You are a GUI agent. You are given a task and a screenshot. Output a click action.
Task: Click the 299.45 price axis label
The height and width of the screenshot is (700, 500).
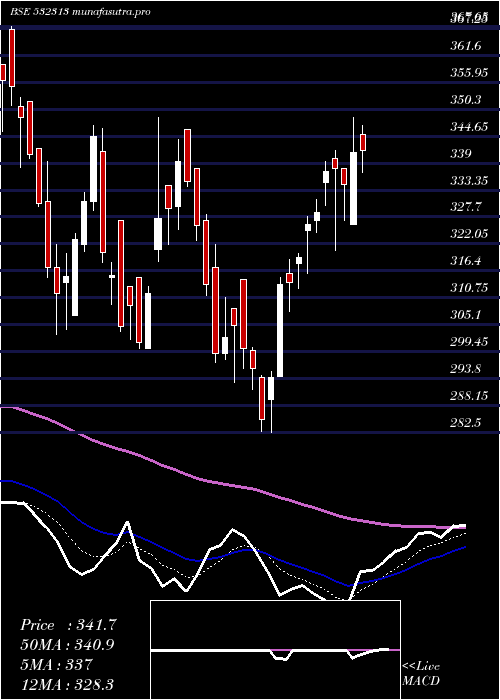tap(469, 342)
